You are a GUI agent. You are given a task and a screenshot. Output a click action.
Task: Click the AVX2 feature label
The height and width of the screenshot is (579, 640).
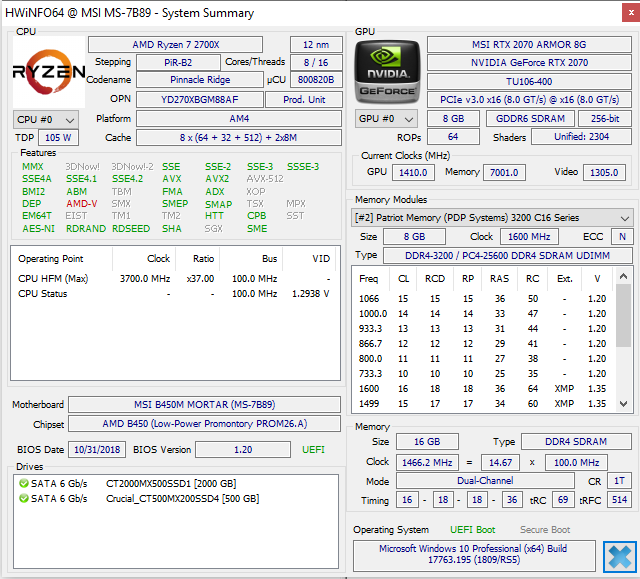point(217,179)
